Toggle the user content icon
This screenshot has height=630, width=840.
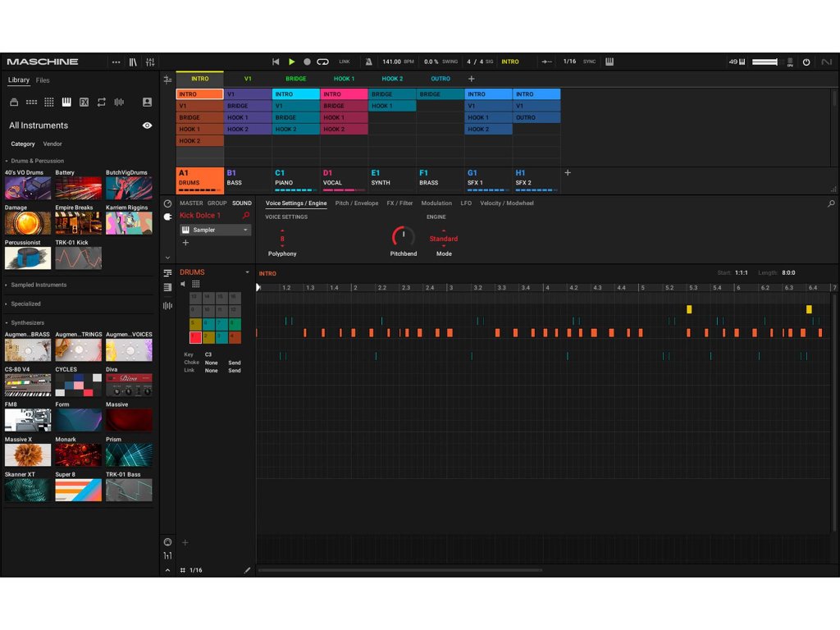[147, 102]
